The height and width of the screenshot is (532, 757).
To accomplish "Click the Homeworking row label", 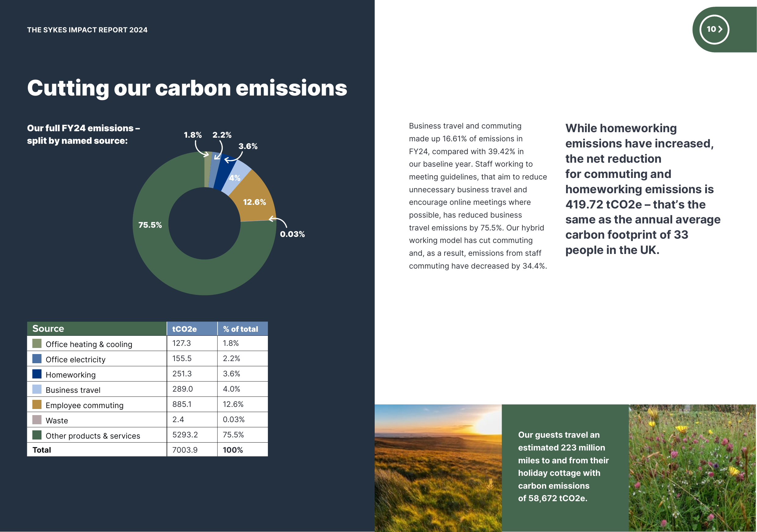I will coord(70,375).
